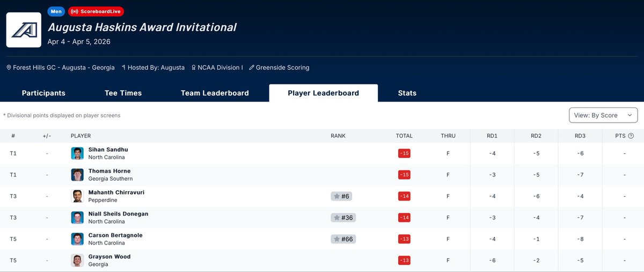Open the Participants tab
This screenshot has height=272, width=644.
(x=43, y=93)
